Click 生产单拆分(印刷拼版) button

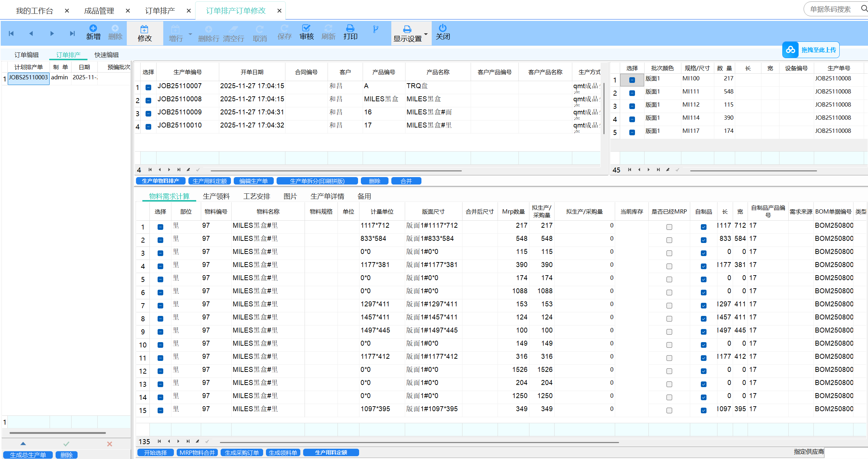[317, 181]
